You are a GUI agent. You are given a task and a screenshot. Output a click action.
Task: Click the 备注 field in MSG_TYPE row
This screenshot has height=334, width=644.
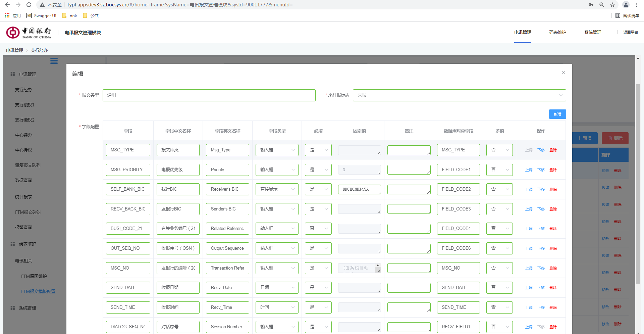tap(409, 150)
